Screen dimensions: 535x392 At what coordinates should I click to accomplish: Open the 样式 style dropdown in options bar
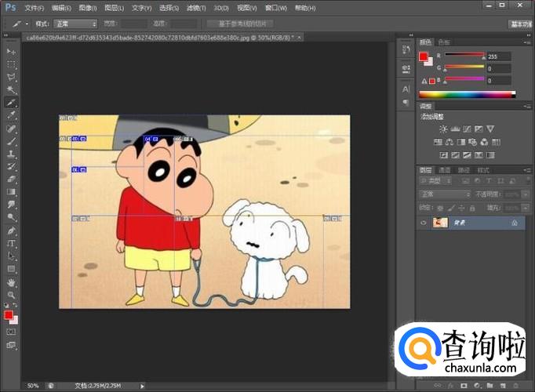(75, 24)
